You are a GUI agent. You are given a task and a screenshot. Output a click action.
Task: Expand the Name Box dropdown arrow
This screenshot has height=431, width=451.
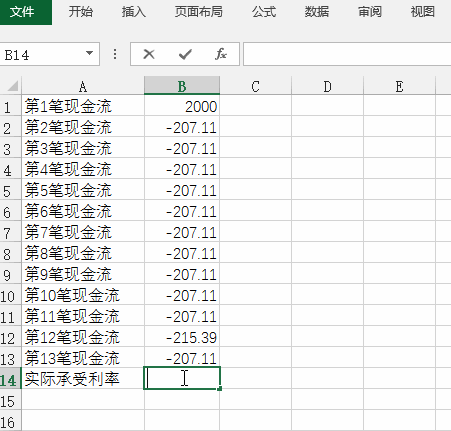click(89, 53)
